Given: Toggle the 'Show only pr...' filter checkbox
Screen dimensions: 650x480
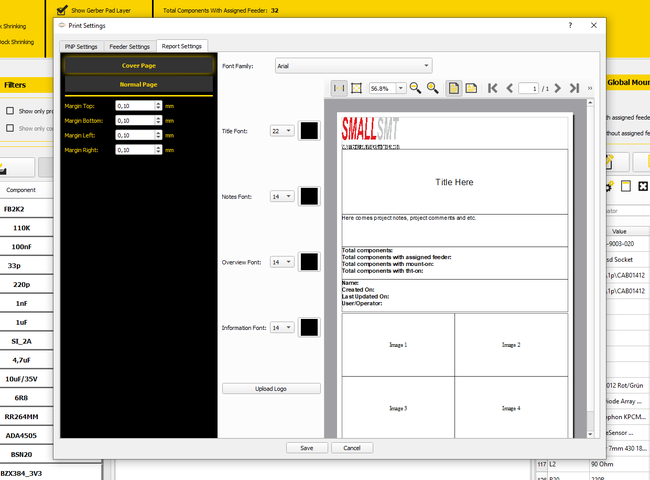Looking at the screenshot, I should (10, 111).
